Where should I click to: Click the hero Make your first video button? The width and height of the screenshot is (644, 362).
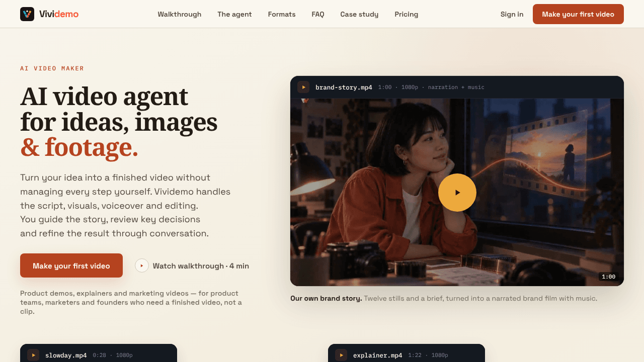click(x=71, y=265)
